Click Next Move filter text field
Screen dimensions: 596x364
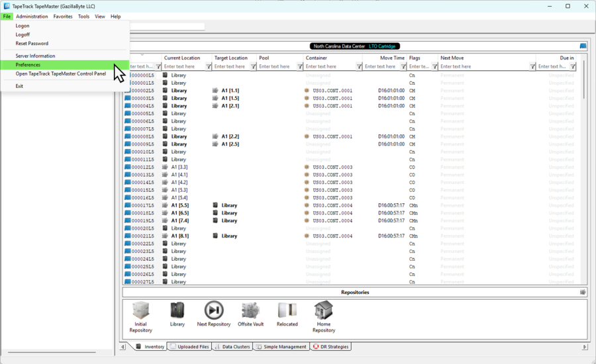[x=484, y=66]
